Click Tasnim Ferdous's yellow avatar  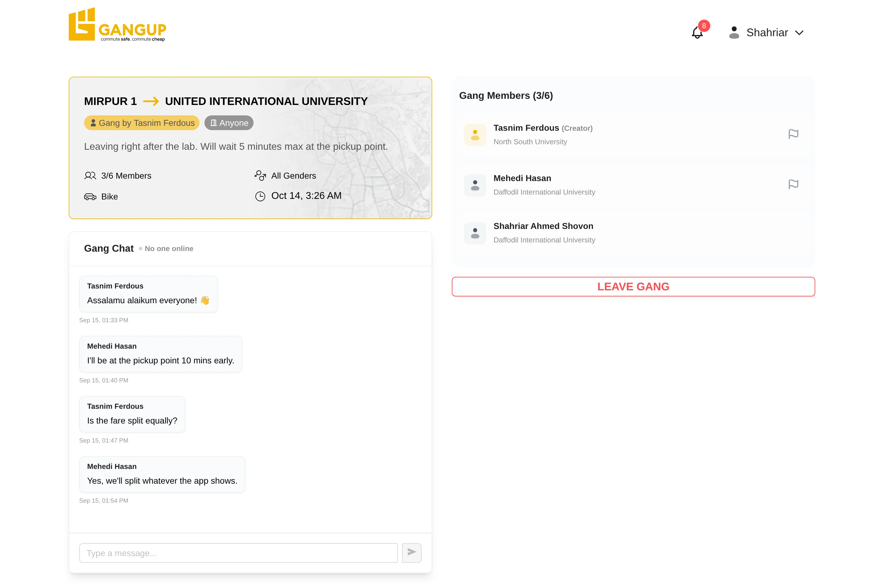[475, 135]
